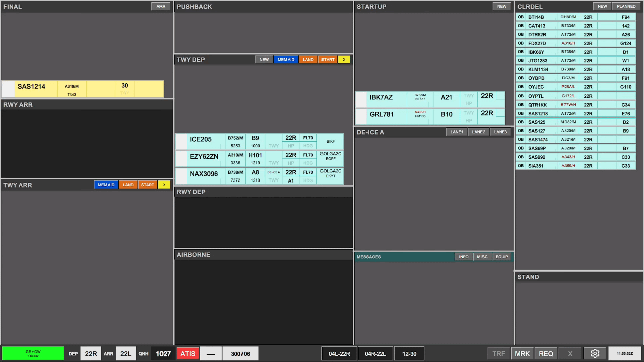Toggle START button in TWY ARR header
This screenshot has height=362, width=644.
(147, 185)
